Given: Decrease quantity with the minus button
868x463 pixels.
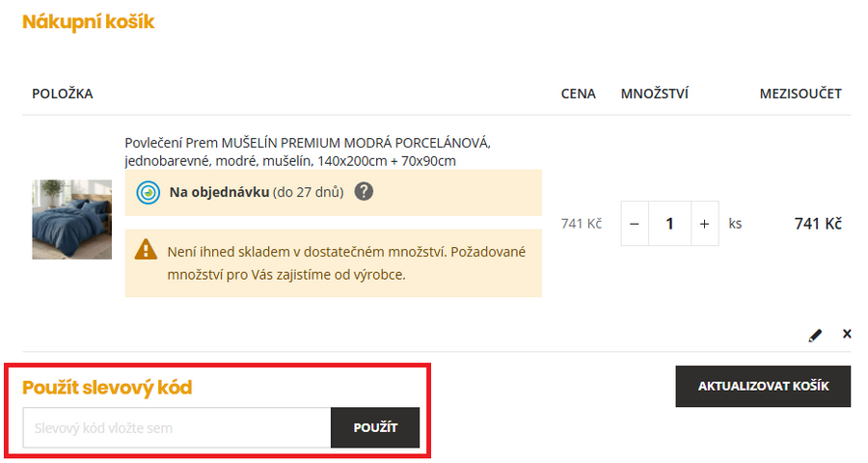Looking at the screenshot, I should pos(635,224).
